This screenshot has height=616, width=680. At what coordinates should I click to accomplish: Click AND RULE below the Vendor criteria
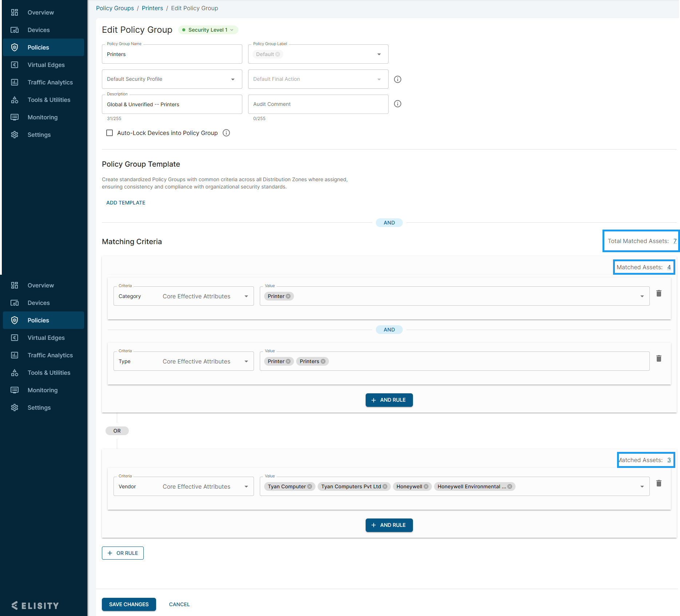[x=389, y=525]
